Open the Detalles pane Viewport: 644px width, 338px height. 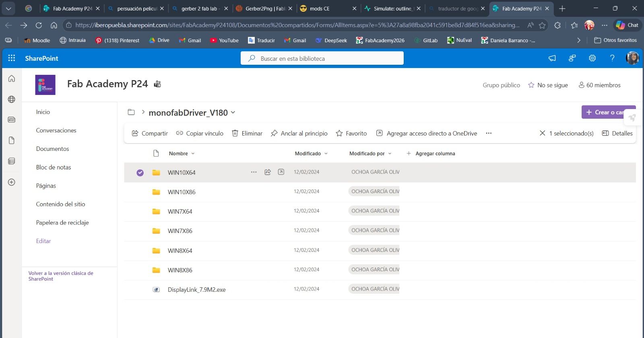pos(617,133)
